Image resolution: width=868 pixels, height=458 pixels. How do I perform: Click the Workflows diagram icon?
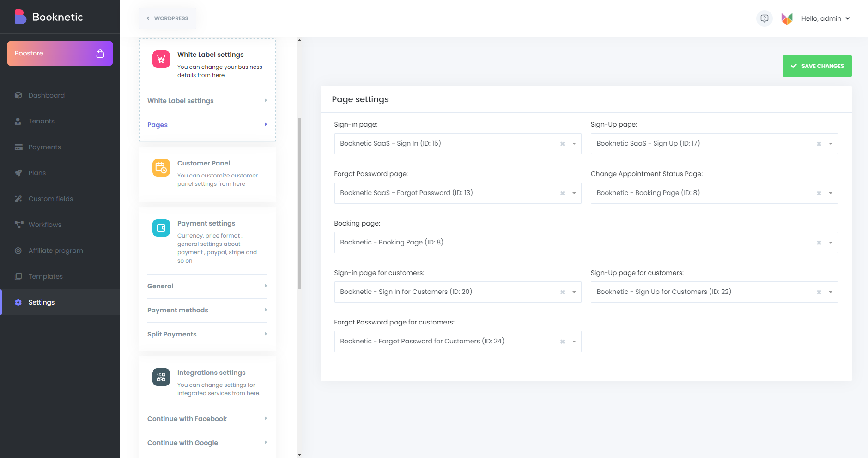point(18,225)
